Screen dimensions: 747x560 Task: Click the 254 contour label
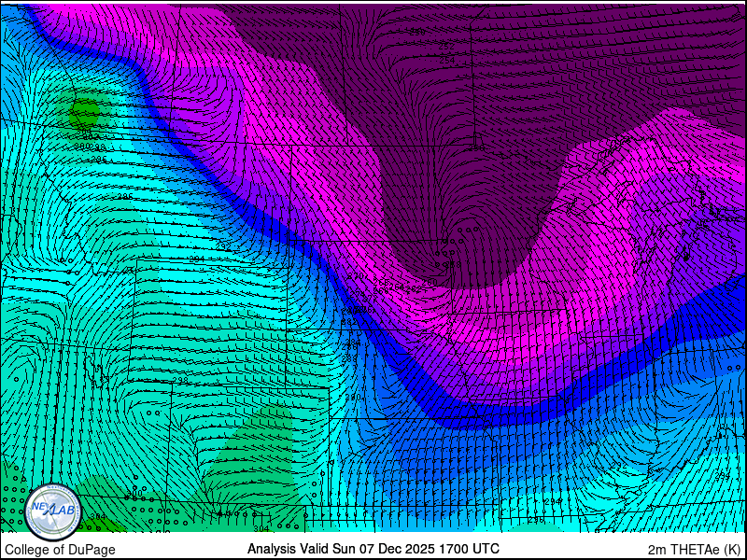click(x=447, y=61)
